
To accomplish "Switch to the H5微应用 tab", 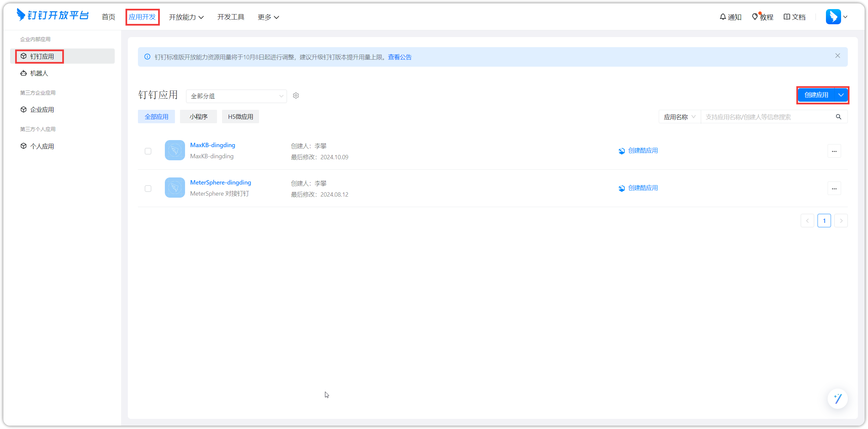I will coord(241,117).
